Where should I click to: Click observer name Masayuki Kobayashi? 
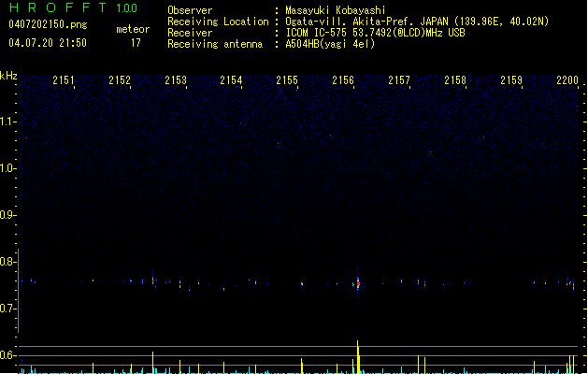[336, 10]
